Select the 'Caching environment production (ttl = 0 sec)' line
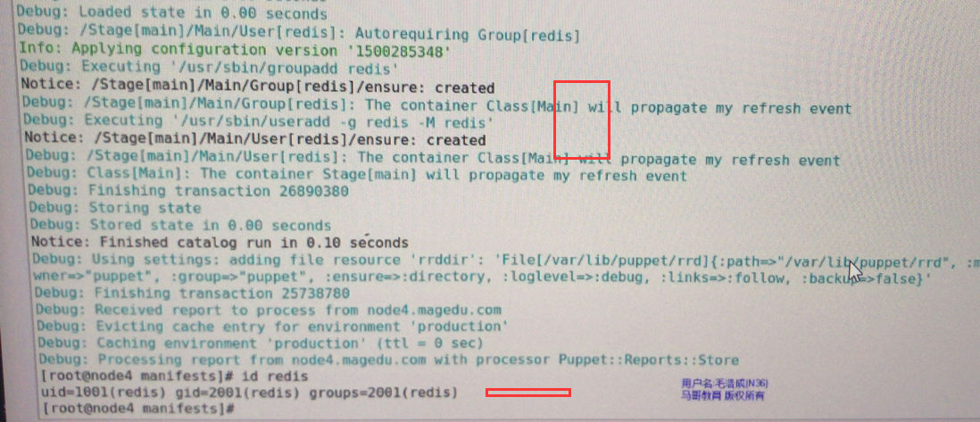The height and width of the screenshot is (422, 980). [x=261, y=343]
